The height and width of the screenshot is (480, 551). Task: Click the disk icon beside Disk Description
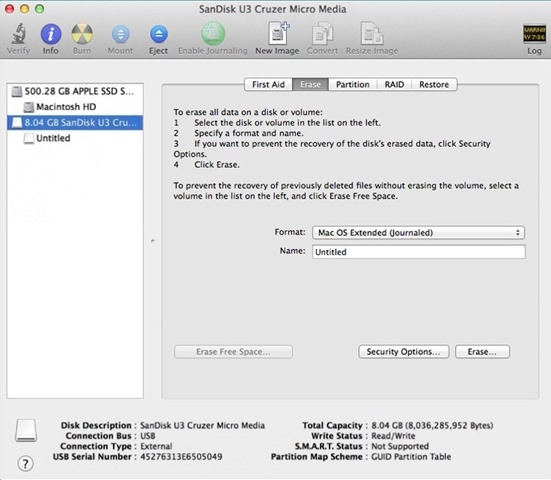[x=26, y=430]
